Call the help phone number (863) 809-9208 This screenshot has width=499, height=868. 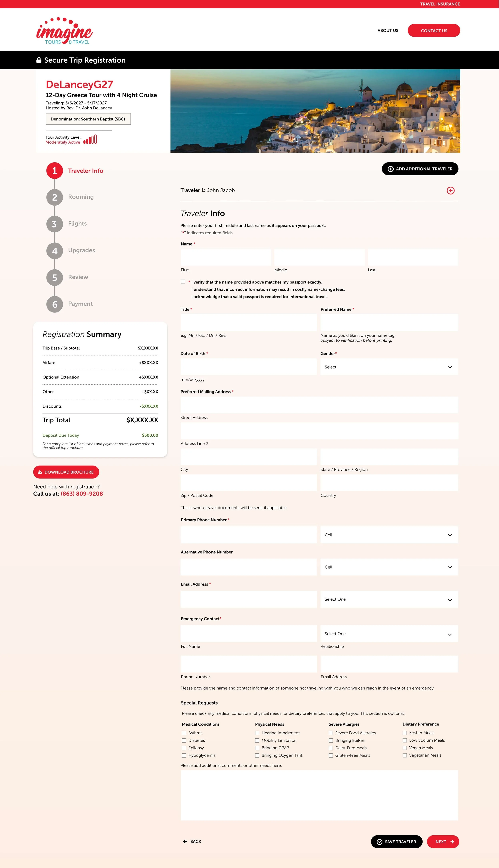point(82,494)
